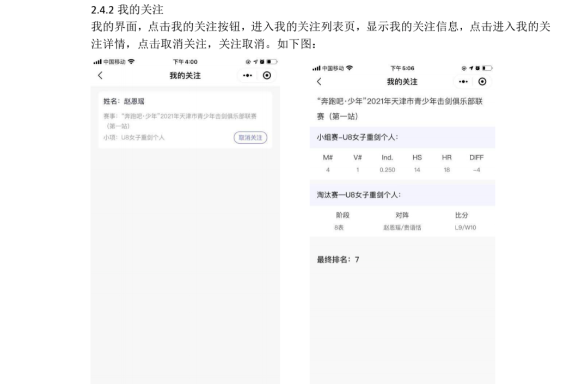Select the 小组赛-U8女子重剑个人 section header
The width and height of the screenshot is (588, 384).
point(402,137)
